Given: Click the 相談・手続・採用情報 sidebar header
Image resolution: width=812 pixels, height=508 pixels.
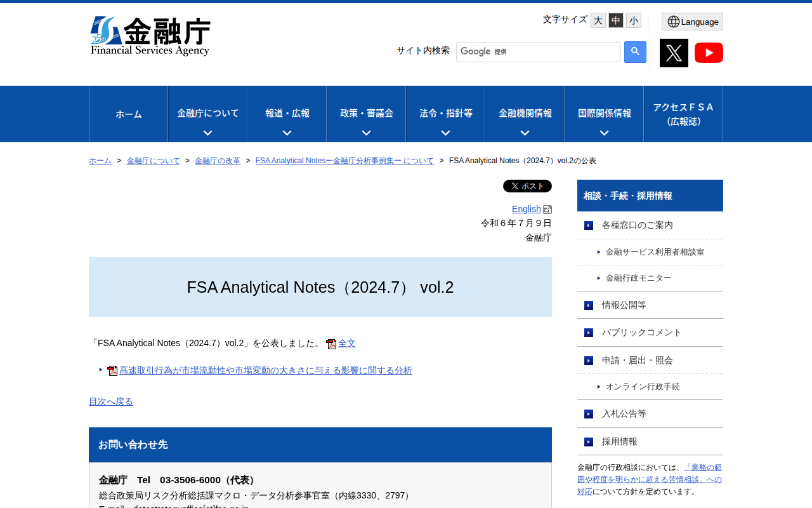Looking at the screenshot, I should pos(650,196).
